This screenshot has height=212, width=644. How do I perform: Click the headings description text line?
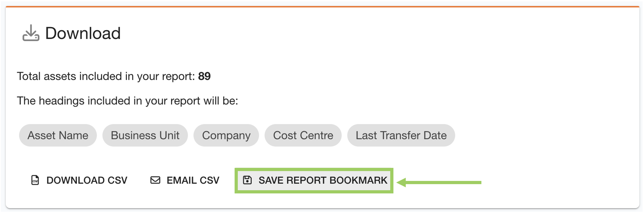tap(128, 101)
